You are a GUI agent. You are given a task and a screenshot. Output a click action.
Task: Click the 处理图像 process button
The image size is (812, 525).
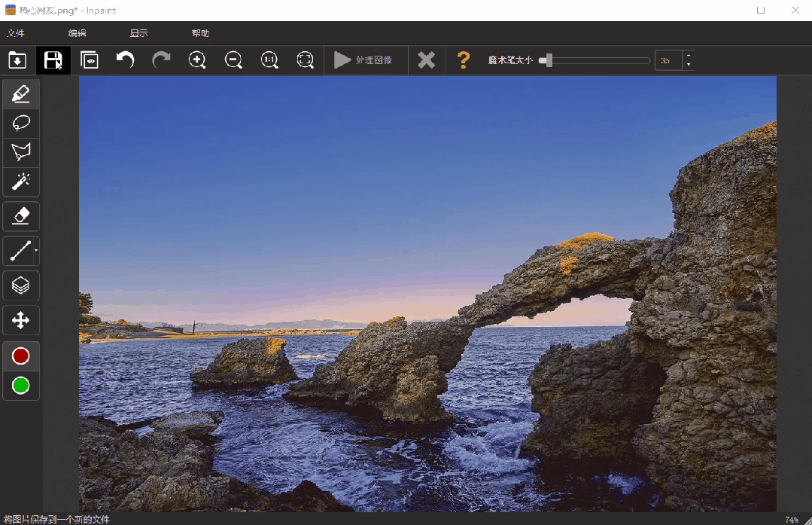click(x=364, y=60)
